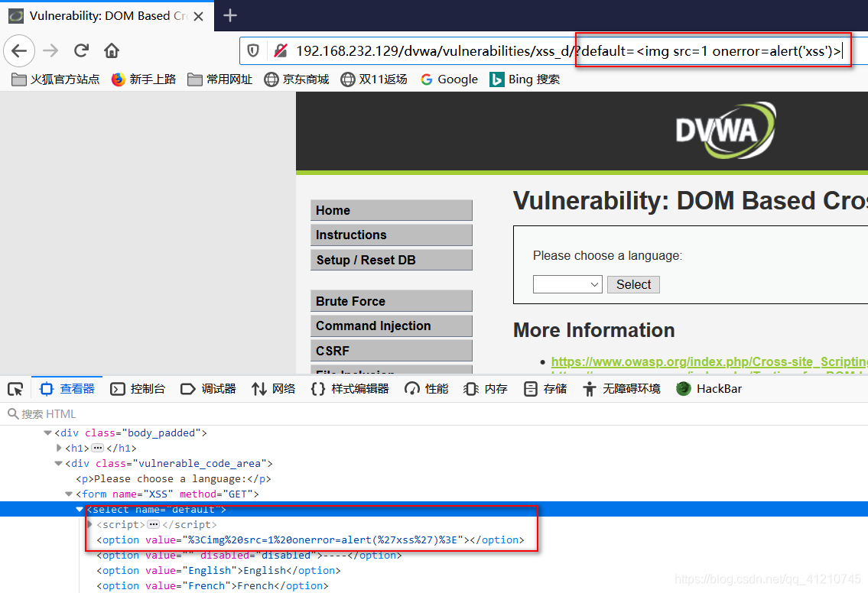Screen dimensions: 868x593
Task: Go to homepage via home icon
Action: click(x=112, y=51)
